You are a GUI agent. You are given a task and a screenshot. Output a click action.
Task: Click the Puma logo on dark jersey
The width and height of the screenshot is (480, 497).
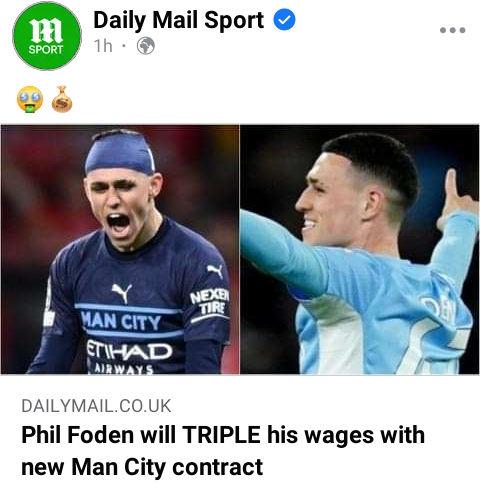[x=122, y=293]
